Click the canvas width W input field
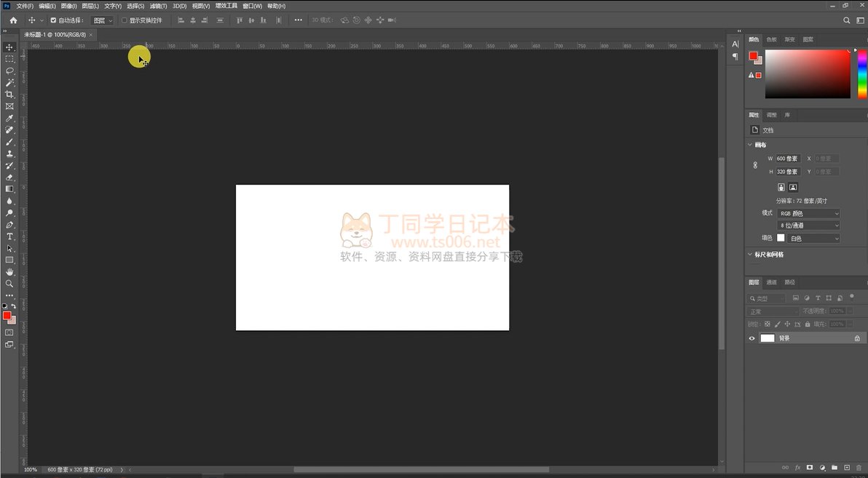Viewport: 868px width, 478px height. click(787, 159)
